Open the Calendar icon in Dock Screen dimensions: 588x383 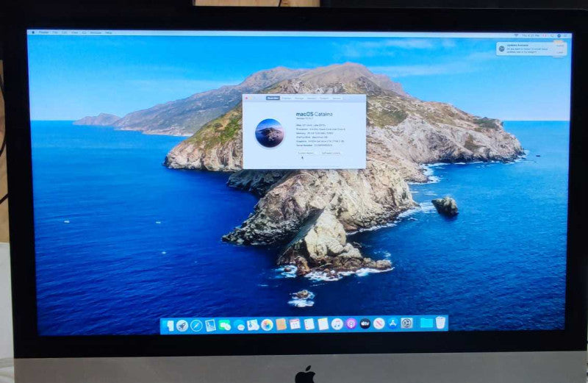point(295,324)
